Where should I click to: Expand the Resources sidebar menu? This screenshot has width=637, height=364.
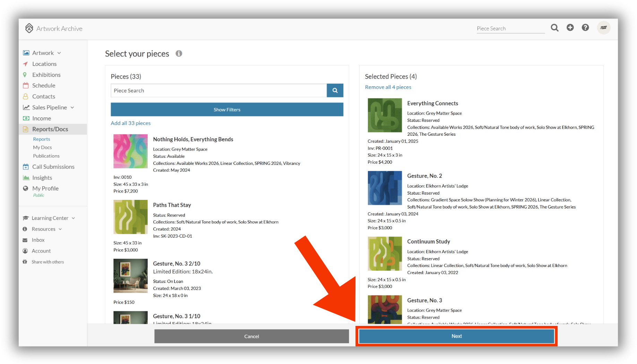point(60,229)
